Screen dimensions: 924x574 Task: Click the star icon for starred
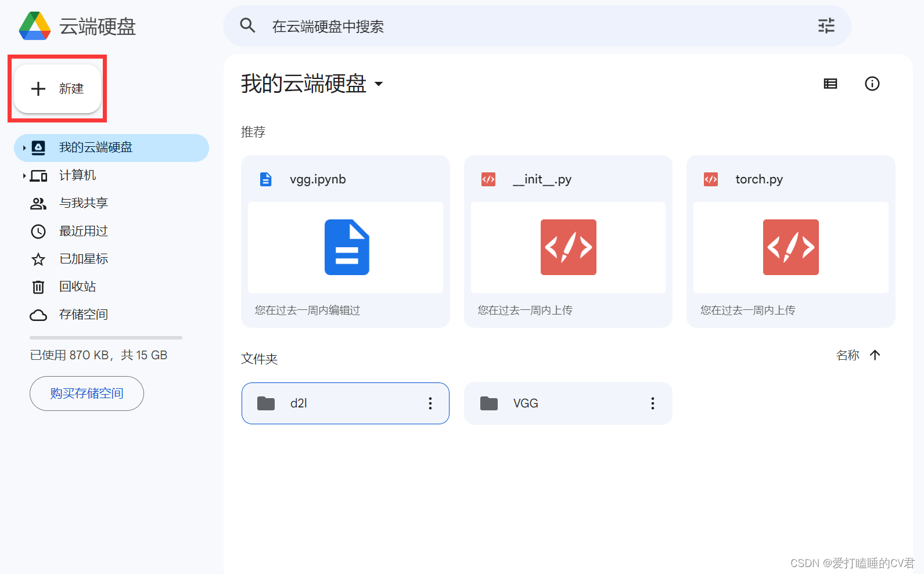(38, 259)
